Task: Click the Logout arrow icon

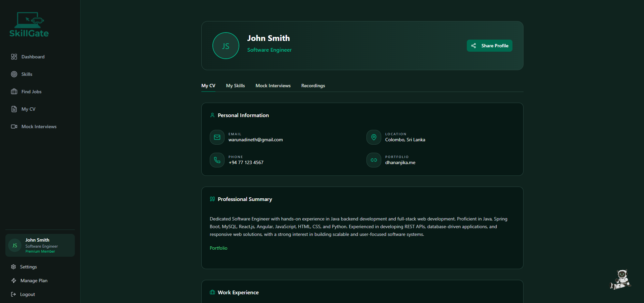Action: click(x=13, y=294)
